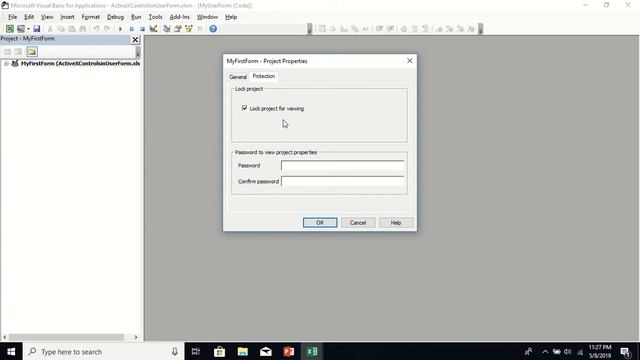The image size is (640, 360).
Task: Click the Indent icon on Edit toolbar
Action: (x=380, y=29)
